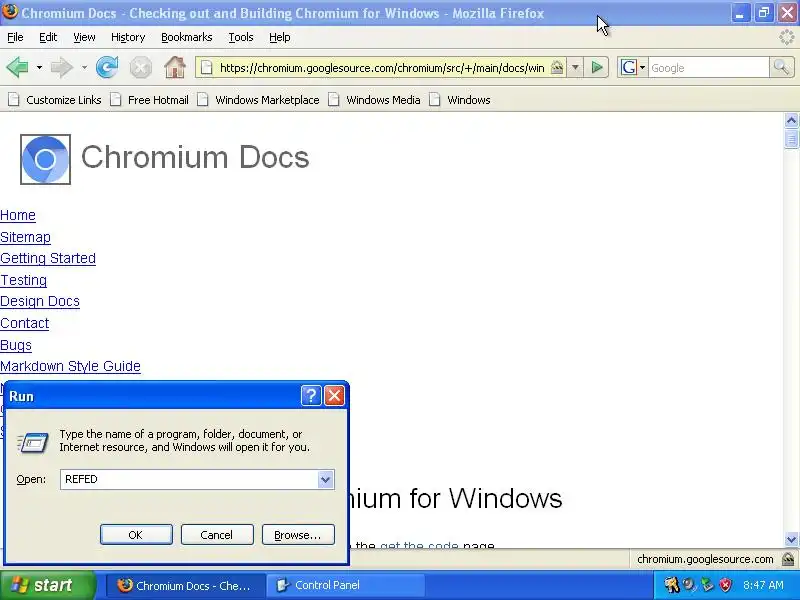The width and height of the screenshot is (800, 600).
Task: Follow the Sitemap link
Action: point(26,237)
